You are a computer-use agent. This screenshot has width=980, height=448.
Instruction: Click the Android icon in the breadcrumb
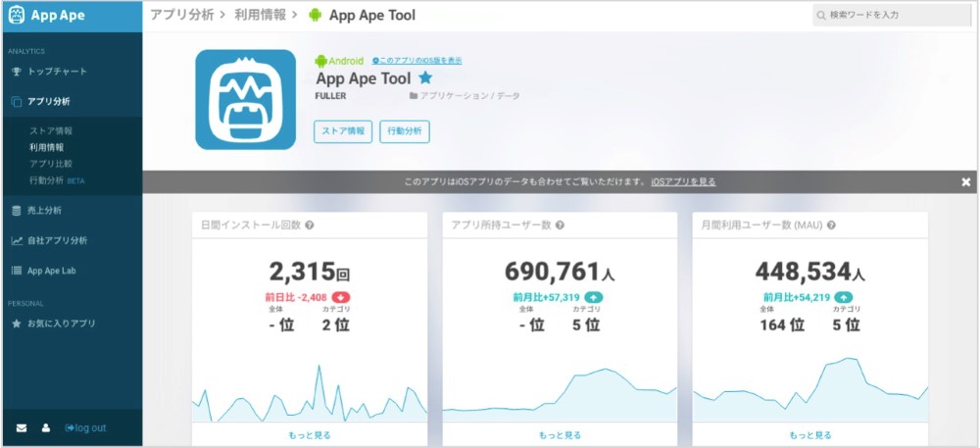[315, 15]
